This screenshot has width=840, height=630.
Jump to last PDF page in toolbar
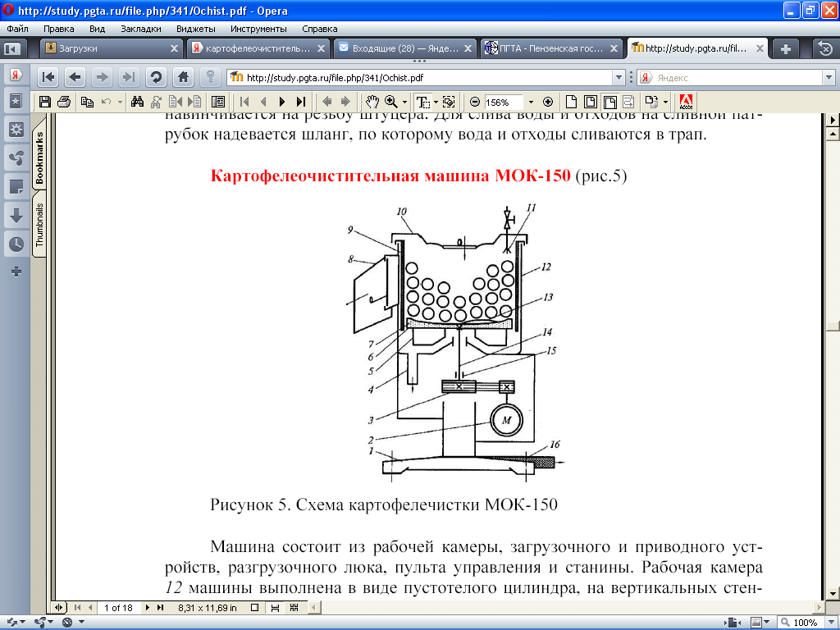click(x=301, y=102)
